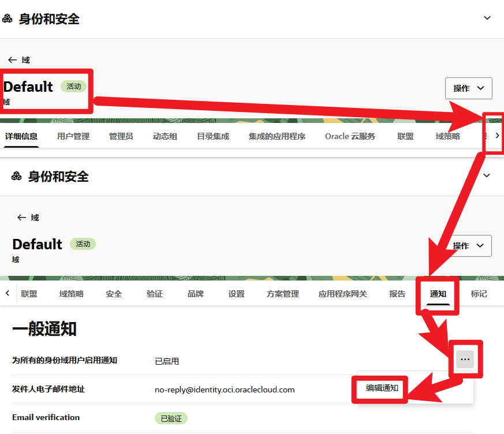Click the 活动 status badge in lower panel
504x434 pixels.
pyautogui.click(x=83, y=244)
